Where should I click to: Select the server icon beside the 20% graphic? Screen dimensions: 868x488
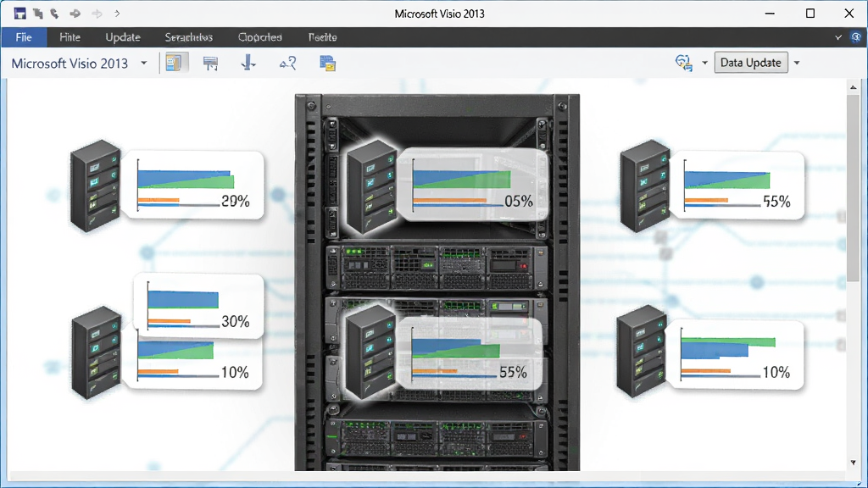(95, 186)
